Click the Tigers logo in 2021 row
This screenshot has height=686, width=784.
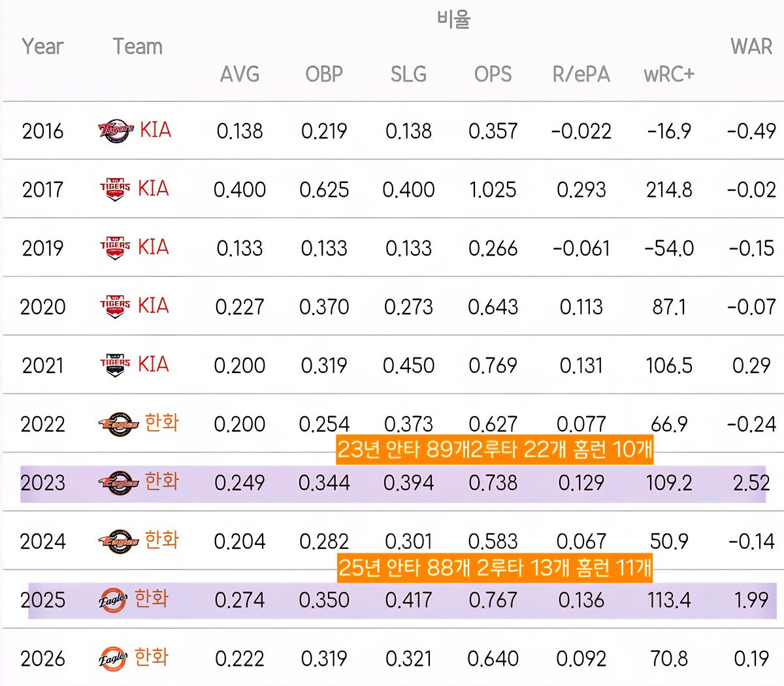[115, 365]
